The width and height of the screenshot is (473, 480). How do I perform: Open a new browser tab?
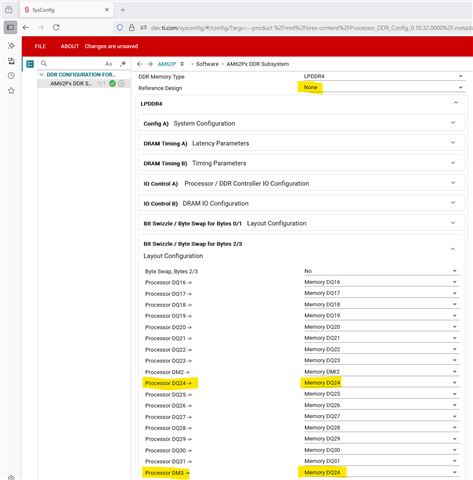click(x=122, y=10)
